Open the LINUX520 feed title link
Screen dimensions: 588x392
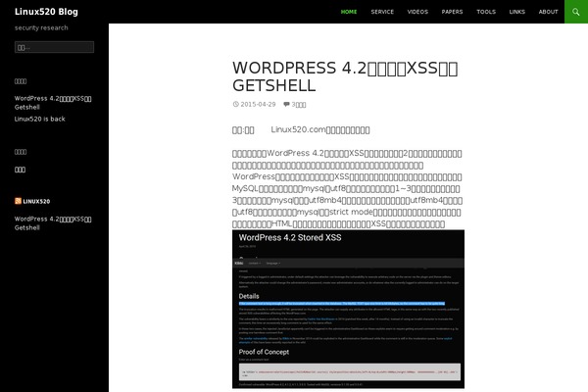(x=36, y=202)
